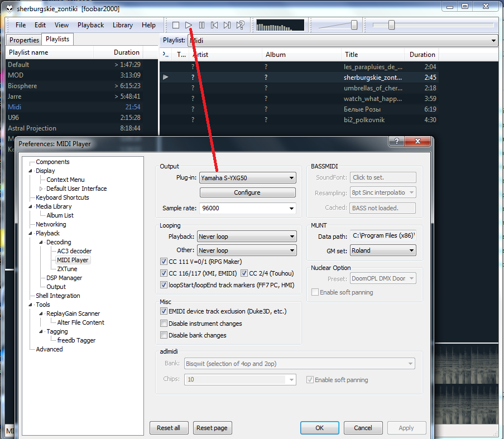Open the View menu

click(61, 25)
